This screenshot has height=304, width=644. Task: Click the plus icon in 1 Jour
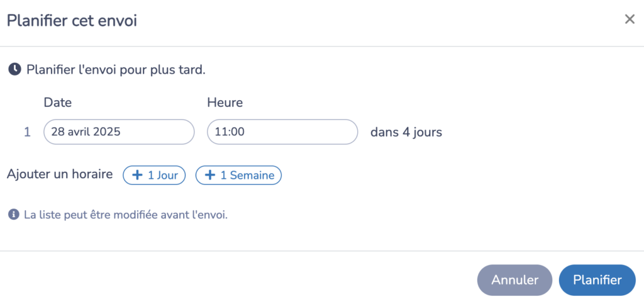click(x=137, y=176)
